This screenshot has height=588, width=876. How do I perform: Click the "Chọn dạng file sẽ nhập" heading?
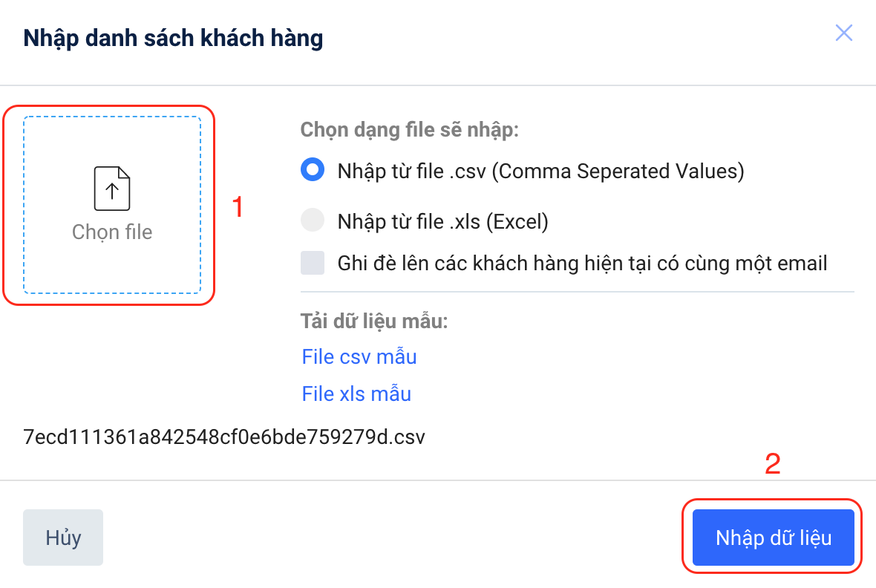pos(409,130)
